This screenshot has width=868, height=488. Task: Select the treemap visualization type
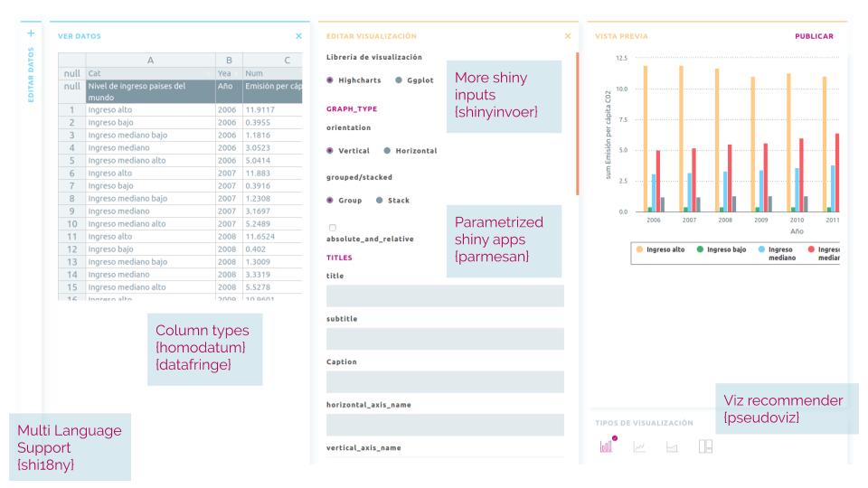click(x=705, y=446)
